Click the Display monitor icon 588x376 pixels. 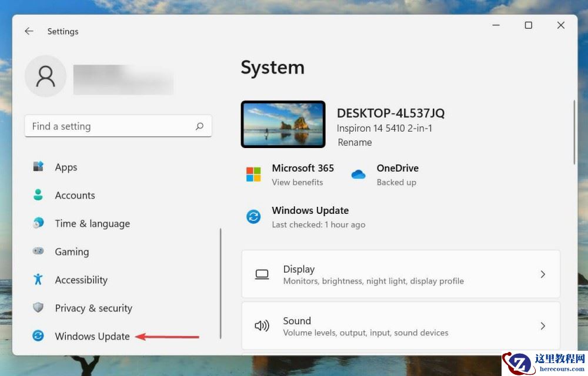[261, 274]
